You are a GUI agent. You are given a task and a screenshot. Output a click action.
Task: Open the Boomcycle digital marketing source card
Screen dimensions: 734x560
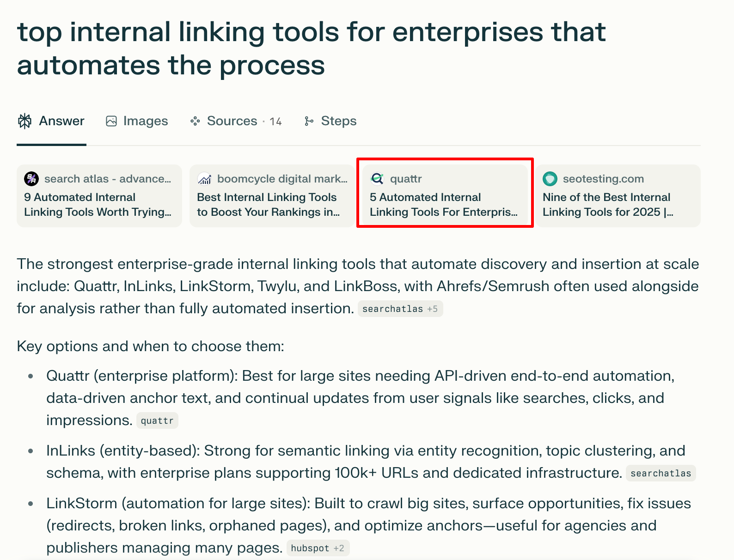tap(272, 195)
